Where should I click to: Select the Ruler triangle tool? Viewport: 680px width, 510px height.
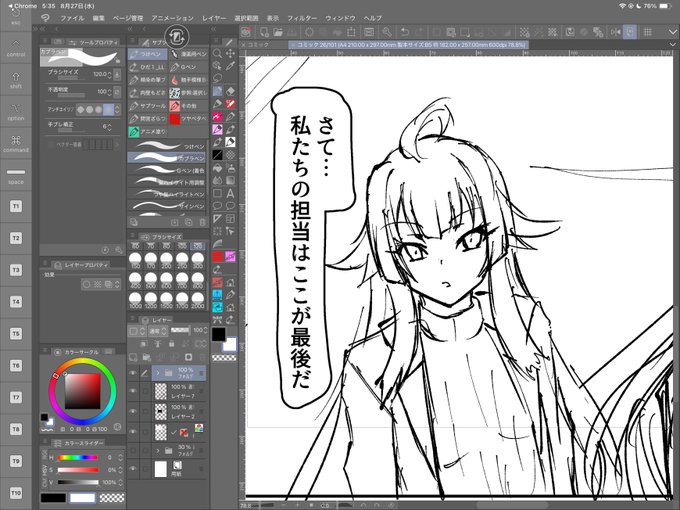(217, 219)
